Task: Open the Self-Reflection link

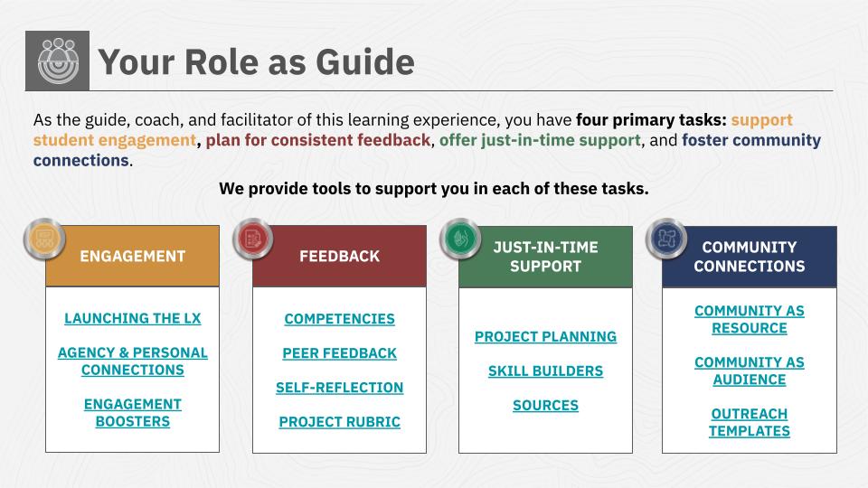Action: [339, 388]
